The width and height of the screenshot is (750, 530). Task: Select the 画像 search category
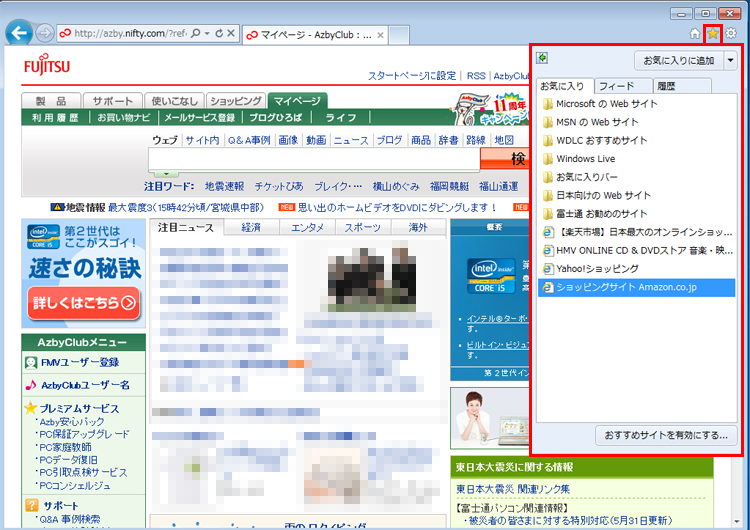pyautogui.click(x=288, y=140)
